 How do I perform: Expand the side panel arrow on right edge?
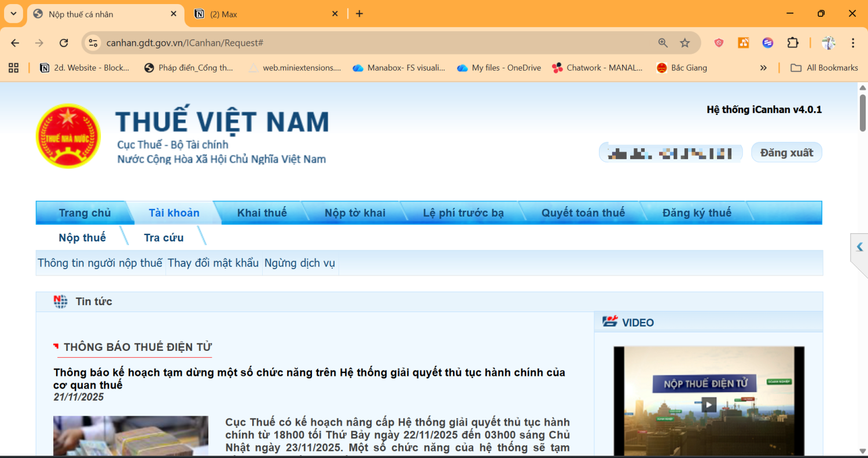[859, 247]
